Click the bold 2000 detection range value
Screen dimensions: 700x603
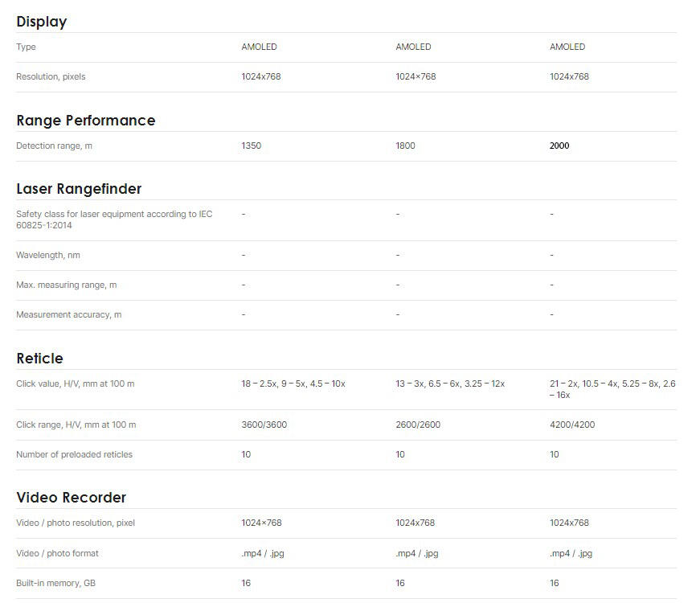[559, 146]
